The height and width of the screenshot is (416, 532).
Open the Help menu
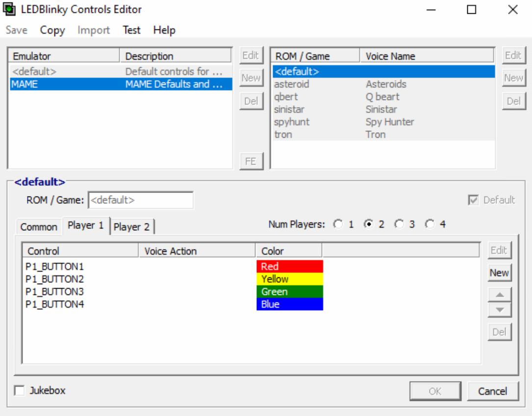(x=164, y=30)
